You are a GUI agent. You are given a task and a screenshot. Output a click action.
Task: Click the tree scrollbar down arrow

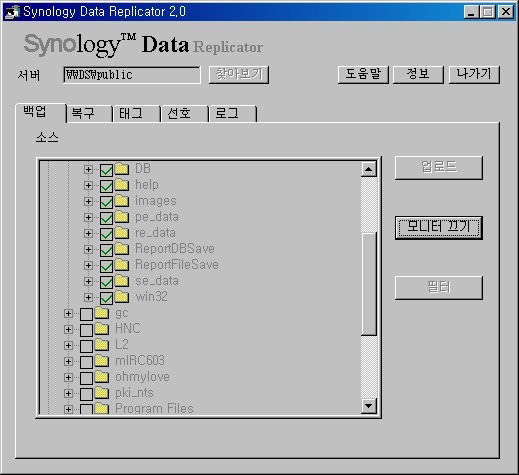(x=369, y=406)
